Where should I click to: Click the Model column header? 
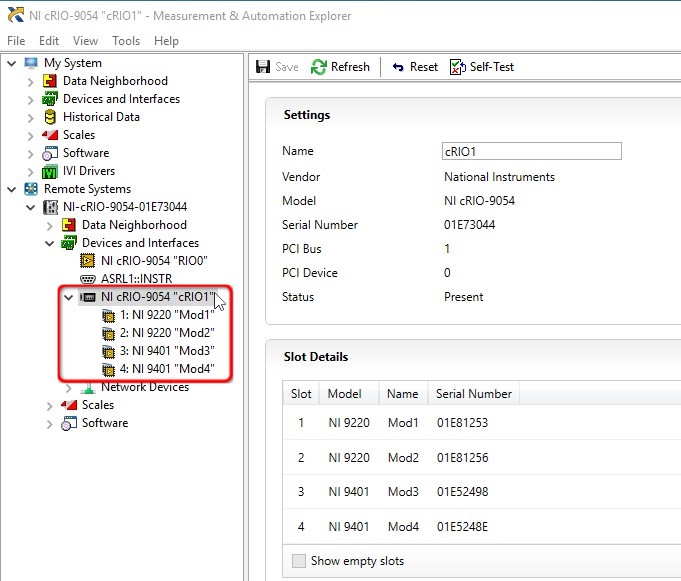(349, 393)
